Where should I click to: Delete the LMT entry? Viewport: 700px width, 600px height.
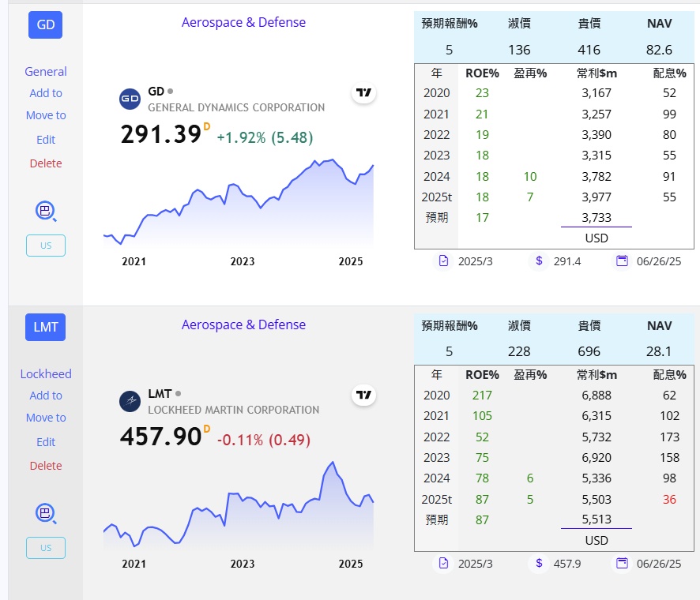point(46,466)
